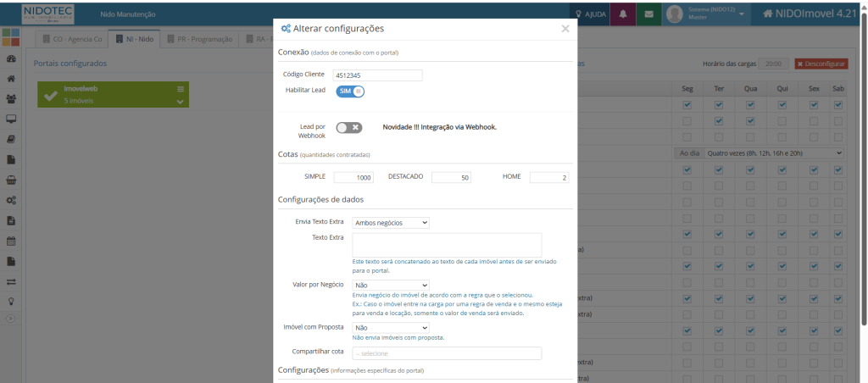Click the colored squares apps icon

pos(11,38)
